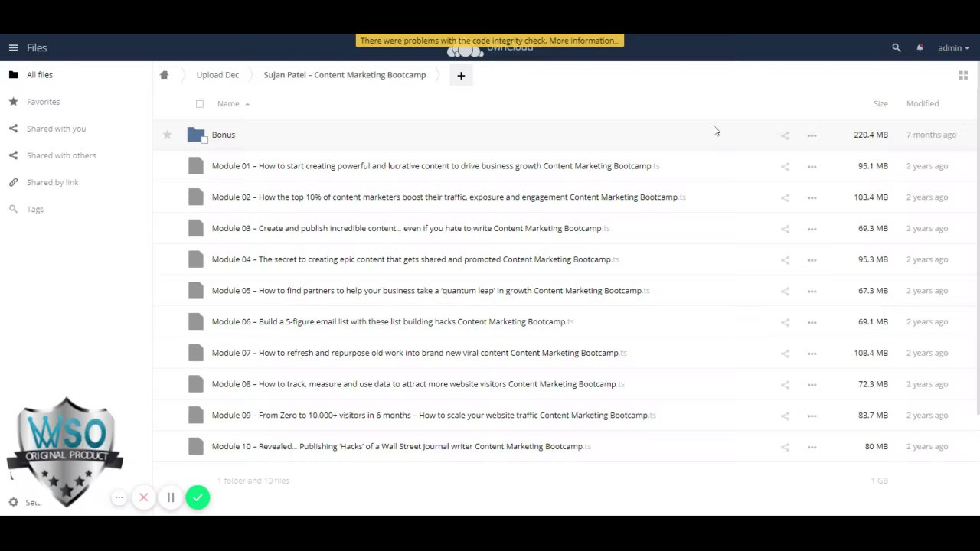Share the Module 06 file
The height and width of the screenshot is (551, 980).
click(x=785, y=322)
